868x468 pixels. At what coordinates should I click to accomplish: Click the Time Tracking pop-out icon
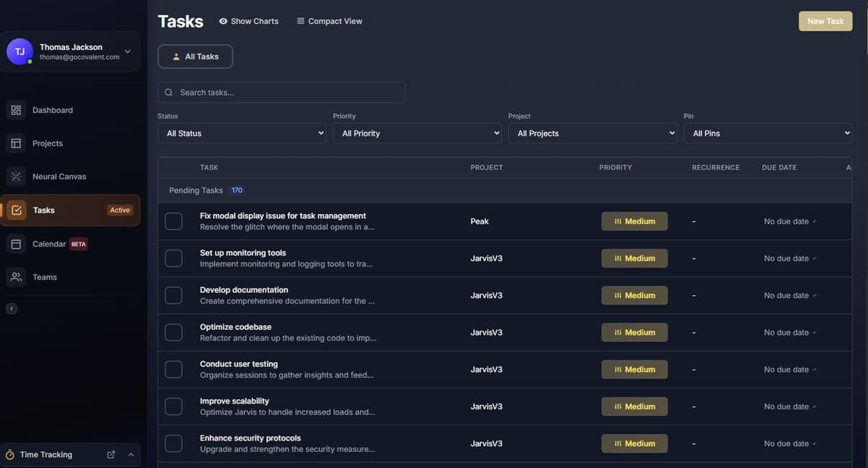(111, 454)
